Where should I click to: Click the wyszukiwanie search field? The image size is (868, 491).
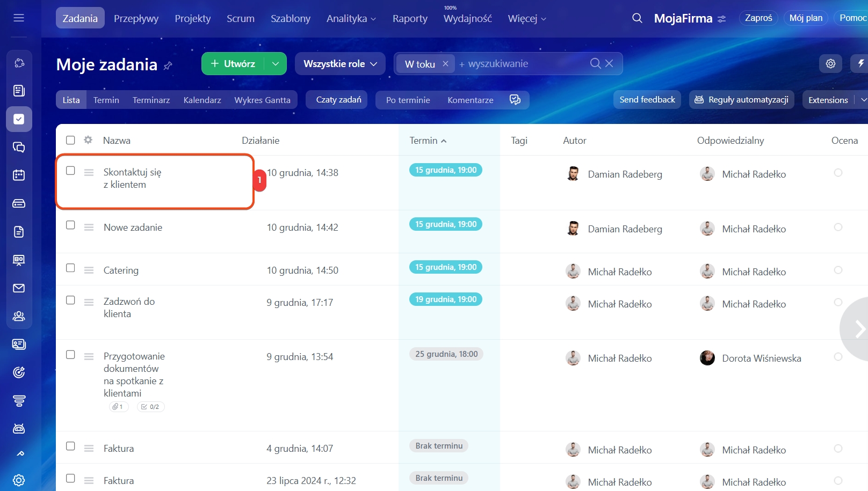click(x=521, y=64)
